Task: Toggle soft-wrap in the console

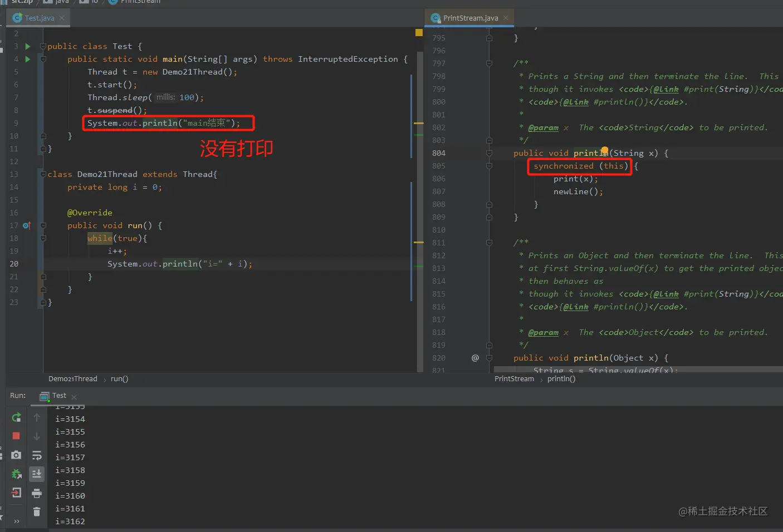Action: 37,456
